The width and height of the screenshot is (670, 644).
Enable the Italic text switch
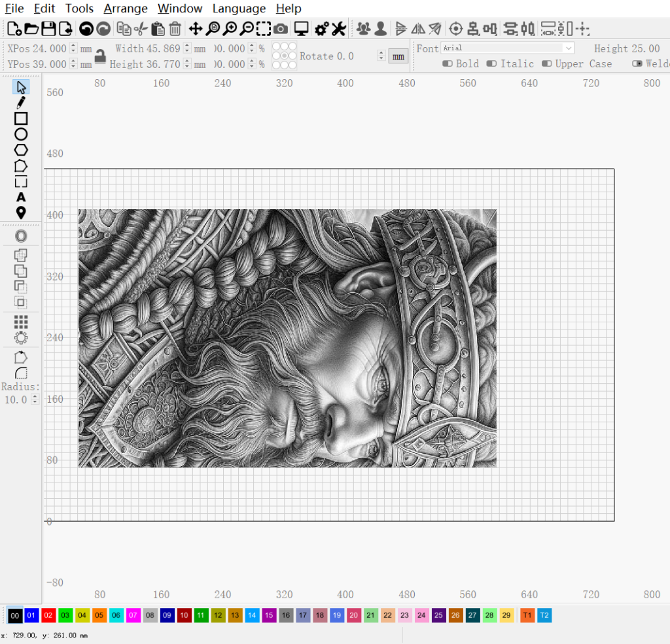tap(493, 63)
